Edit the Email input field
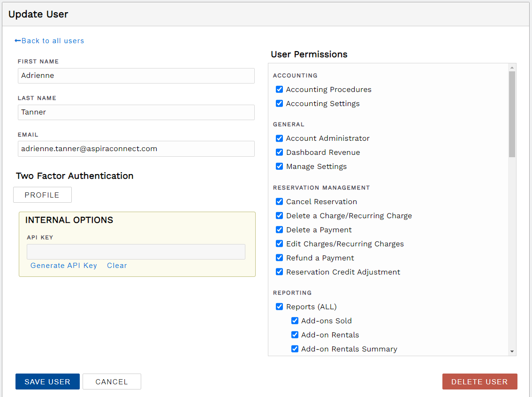 [x=136, y=148]
